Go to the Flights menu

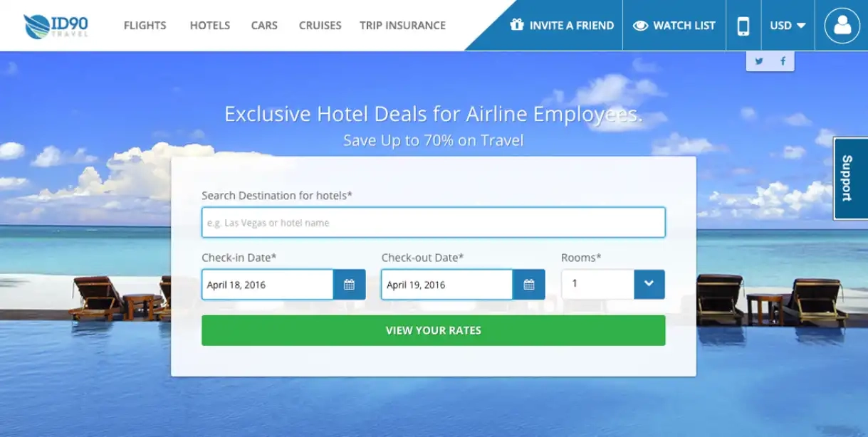(x=145, y=26)
